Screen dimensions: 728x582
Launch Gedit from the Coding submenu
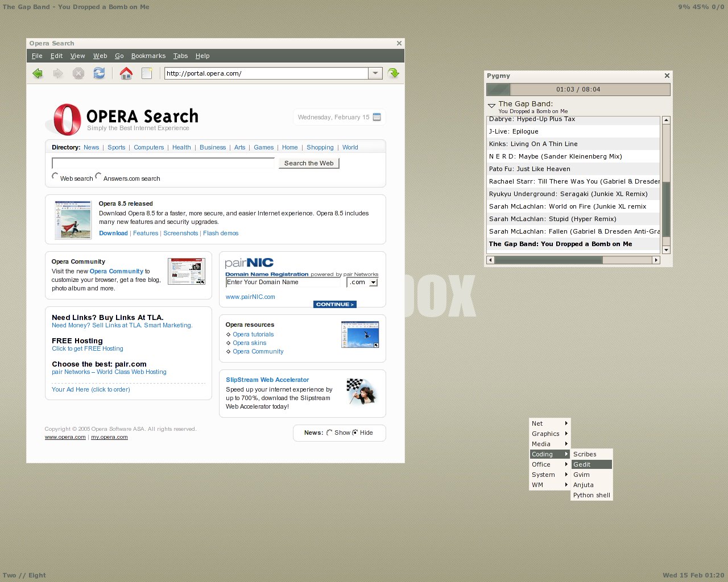tap(591, 464)
